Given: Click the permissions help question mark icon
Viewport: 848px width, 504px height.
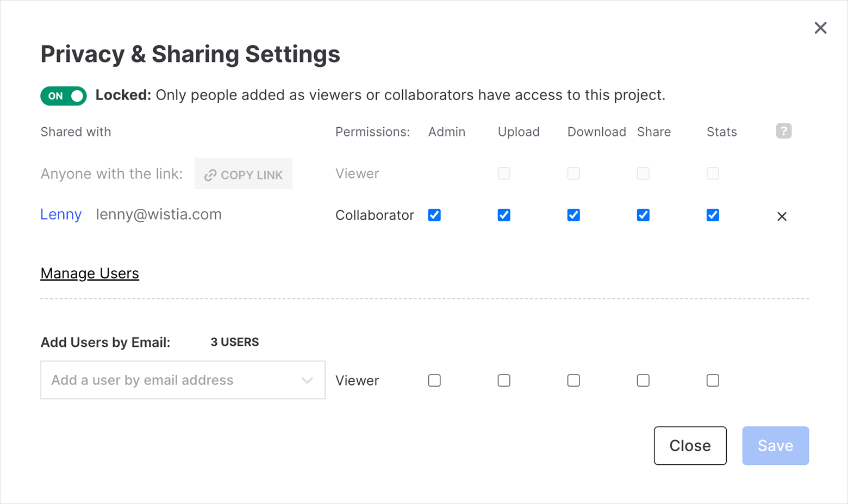Looking at the screenshot, I should pyautogui.click(x=783, y=131).
